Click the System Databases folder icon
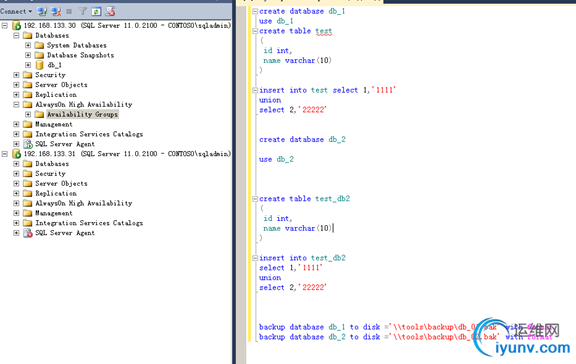Viewport: 576px width, 364px height. pyautogui.click(x=39, y=45)
